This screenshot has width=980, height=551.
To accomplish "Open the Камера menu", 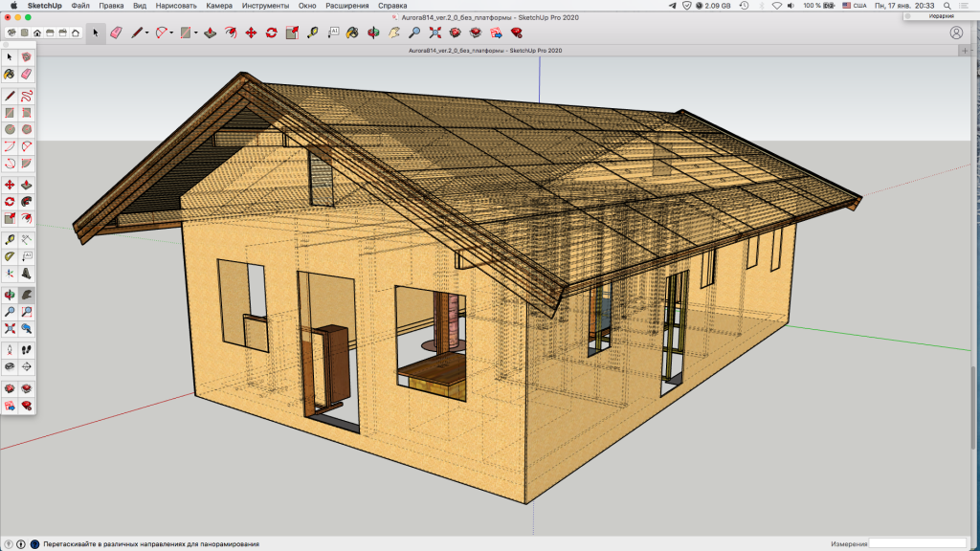I will click(219, 5).
